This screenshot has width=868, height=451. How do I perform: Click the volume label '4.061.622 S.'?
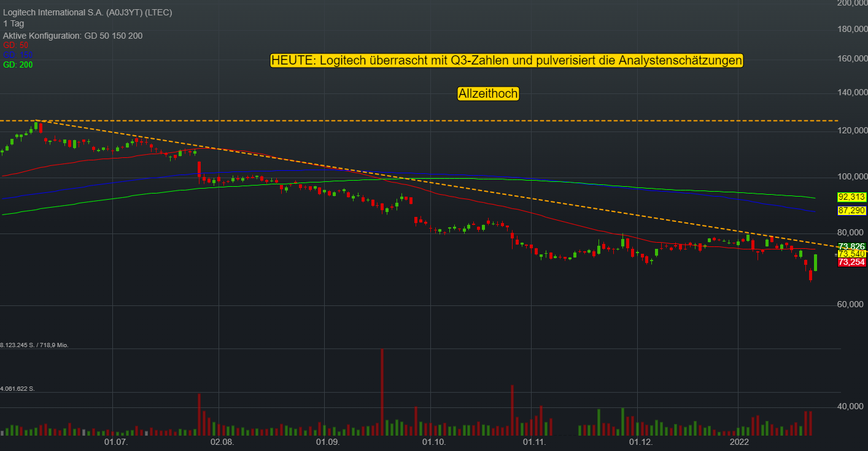pyautogui.click(x=17, y=389)
